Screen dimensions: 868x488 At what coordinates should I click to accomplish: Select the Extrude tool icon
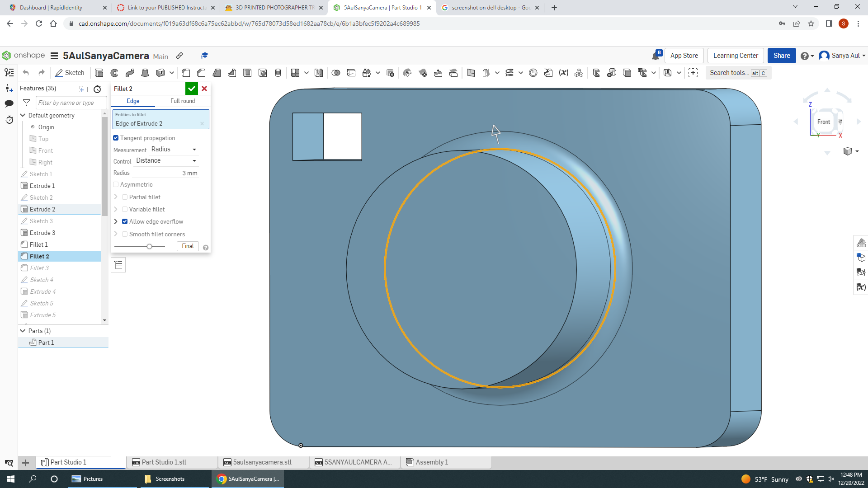click(x=99, y=72)
